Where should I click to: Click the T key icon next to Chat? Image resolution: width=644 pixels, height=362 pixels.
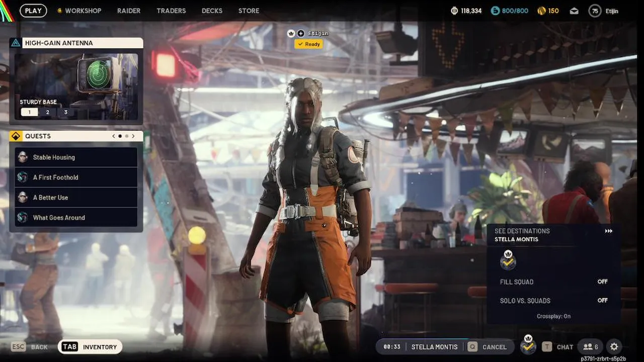(547, 347)
